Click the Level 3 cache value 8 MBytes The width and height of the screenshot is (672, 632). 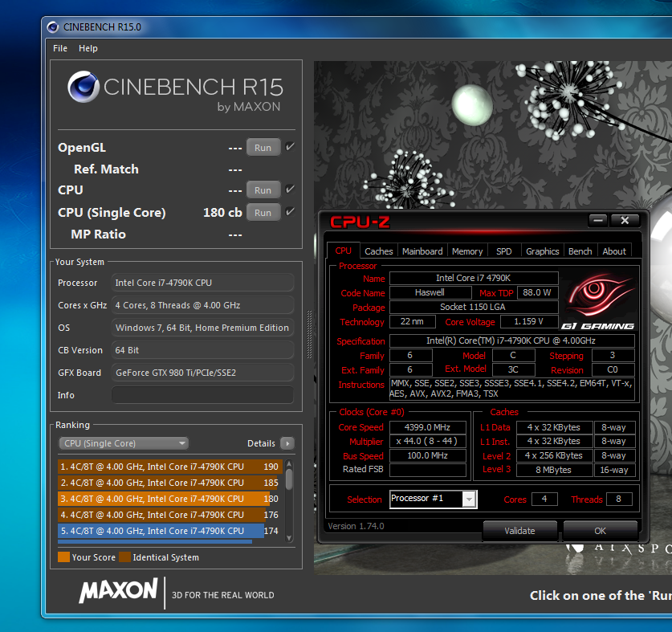(554, 470)
